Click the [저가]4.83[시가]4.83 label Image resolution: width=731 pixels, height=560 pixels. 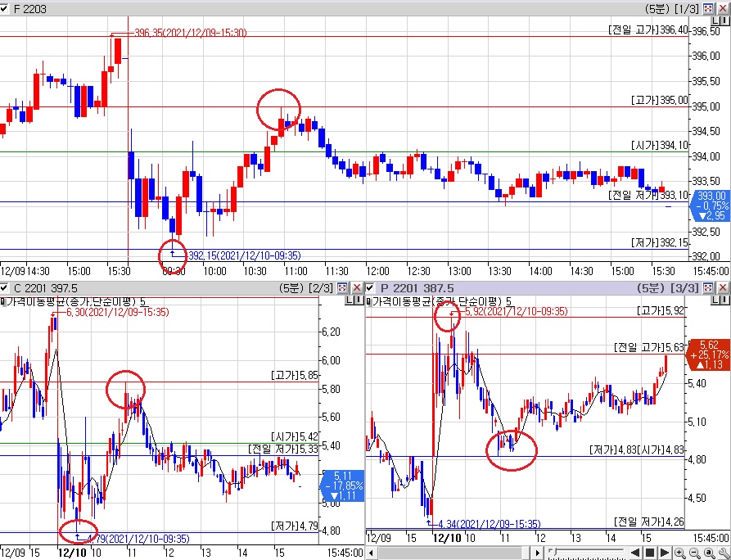click(636, 450)
